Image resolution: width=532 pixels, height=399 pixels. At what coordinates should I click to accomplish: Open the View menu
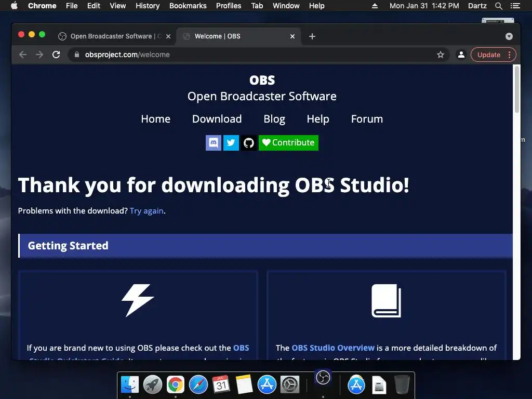118,6
